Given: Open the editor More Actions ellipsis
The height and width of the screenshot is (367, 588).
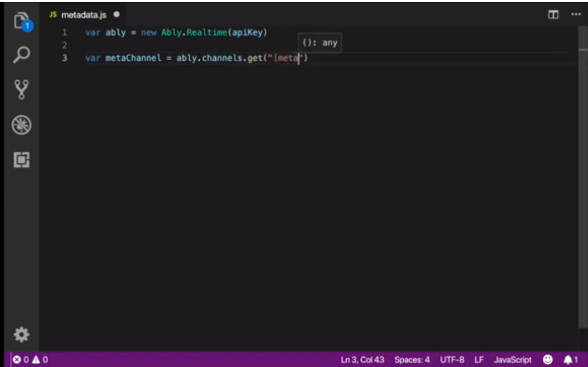Looking at the screenshot, I should pyautogui.click(x=575, y=14).
